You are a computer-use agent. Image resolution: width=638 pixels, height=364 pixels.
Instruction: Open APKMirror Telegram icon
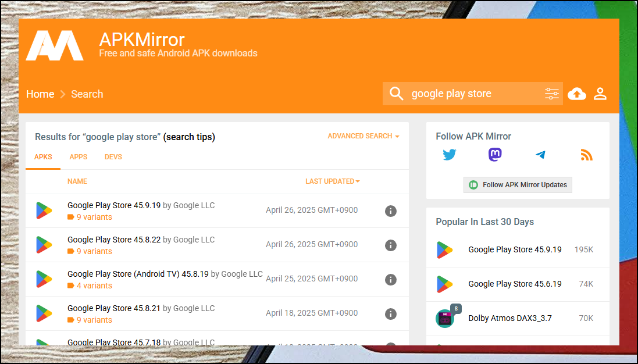540,155
